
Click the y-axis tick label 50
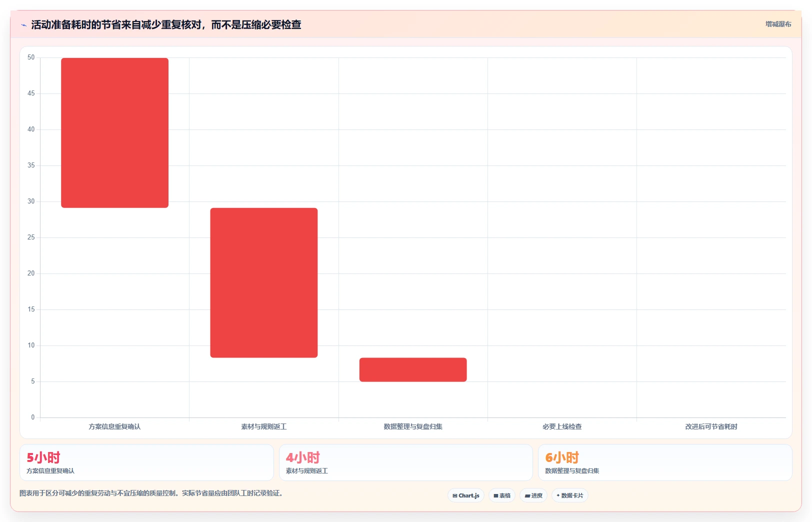coord(31,57)
